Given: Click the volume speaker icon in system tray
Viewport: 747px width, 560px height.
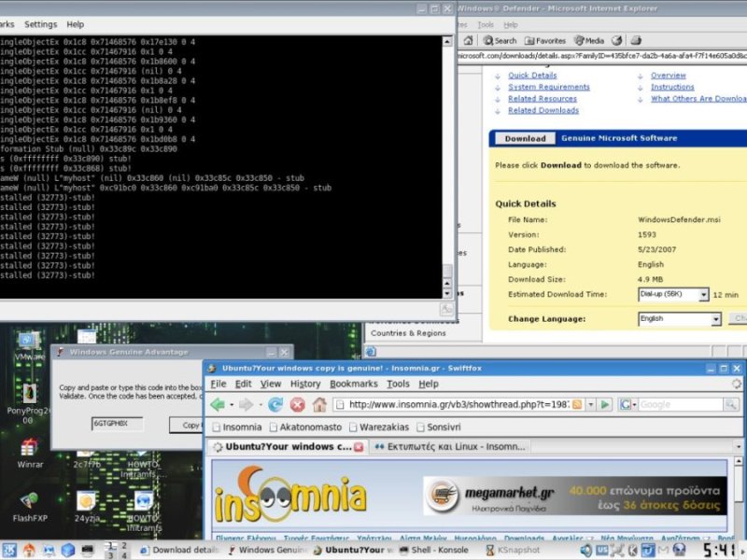Looking at the screenshot, I should click(585, 550).
